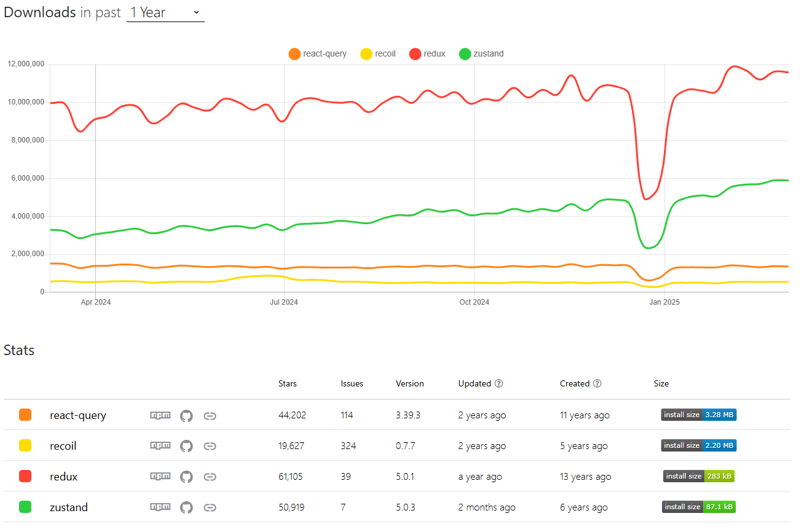The height and width of the screenshot is (532, 812).
Task: Click the Updated column header
Action: (475, 383)
